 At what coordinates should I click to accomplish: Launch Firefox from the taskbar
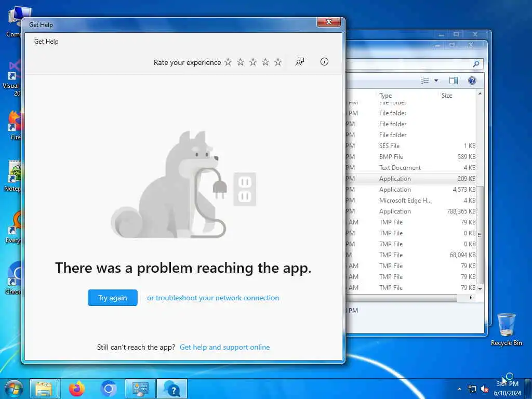coord(77,389)
